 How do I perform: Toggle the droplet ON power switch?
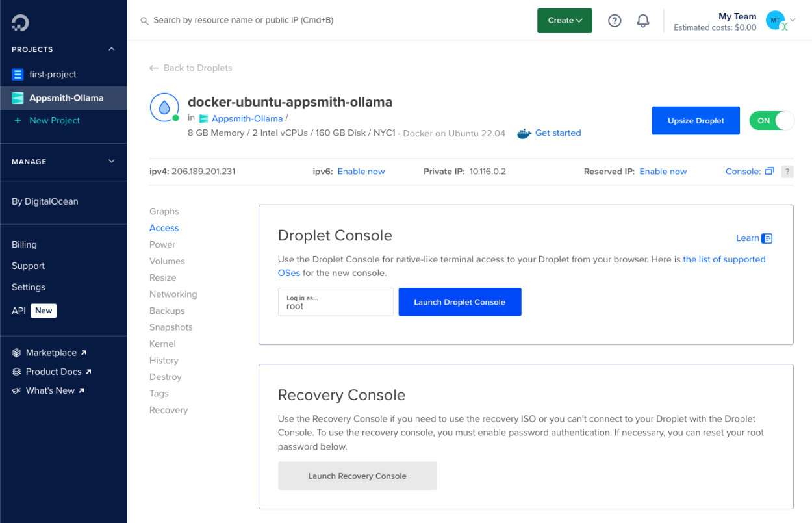772,121
